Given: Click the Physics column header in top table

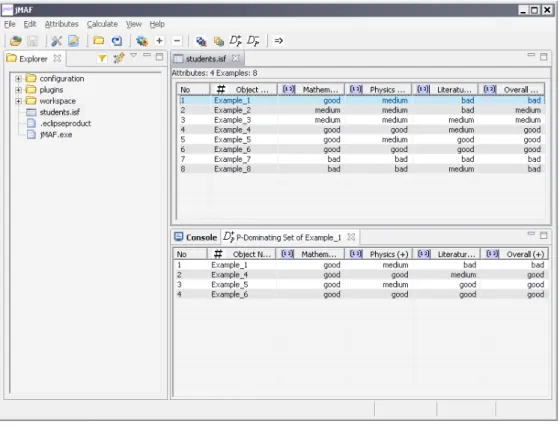Looking at the screenshot, I should tap(378, 90).
